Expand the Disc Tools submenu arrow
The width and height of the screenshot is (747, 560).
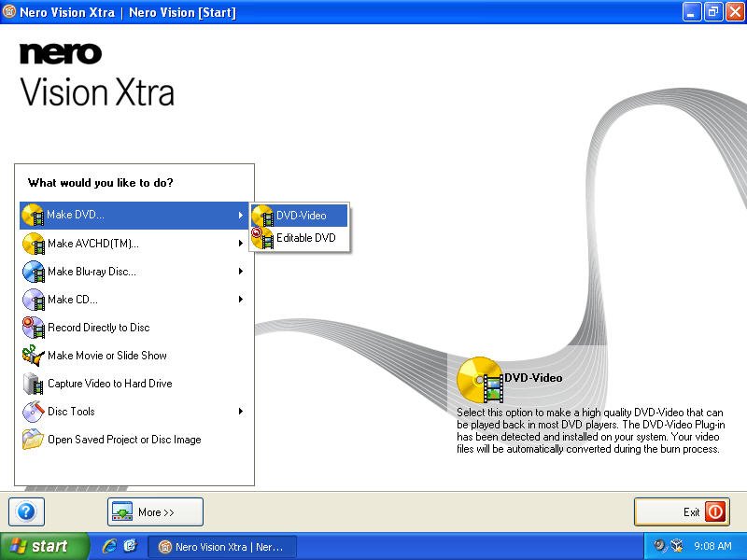241,412
